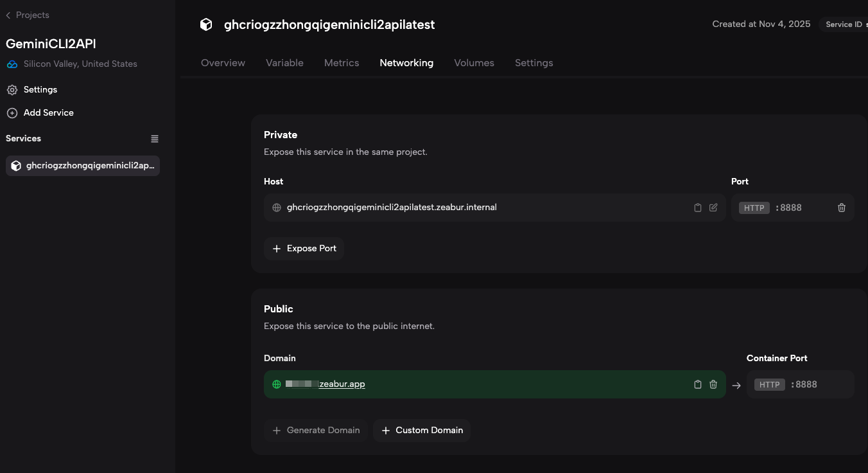The width and height of the screenshot is (868, 473).
Task: Click the service cube icon in header
Action: pos(206,24)
